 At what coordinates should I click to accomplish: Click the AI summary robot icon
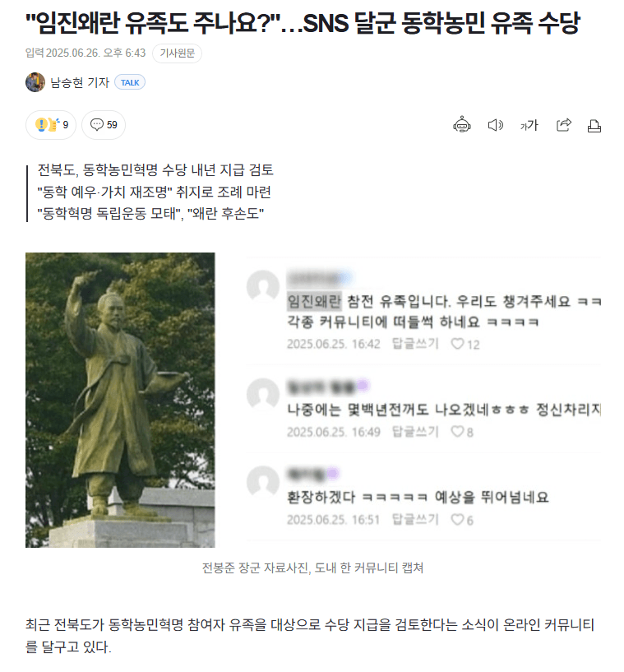(x=462, y=125)
